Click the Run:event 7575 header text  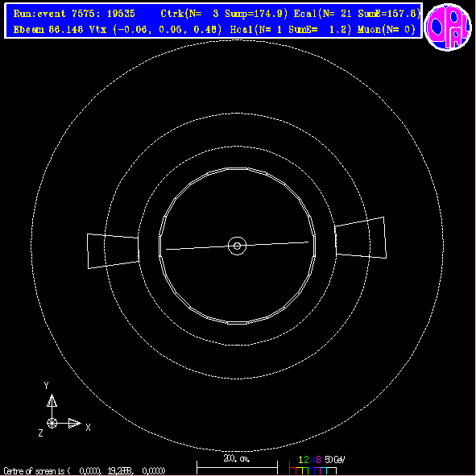click(x=74, y=14)
